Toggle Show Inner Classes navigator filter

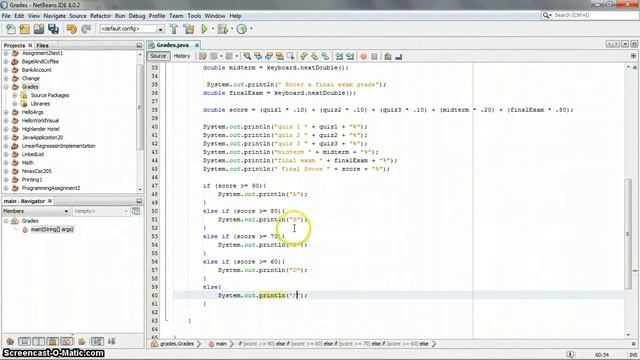click(x=67, y=341)
